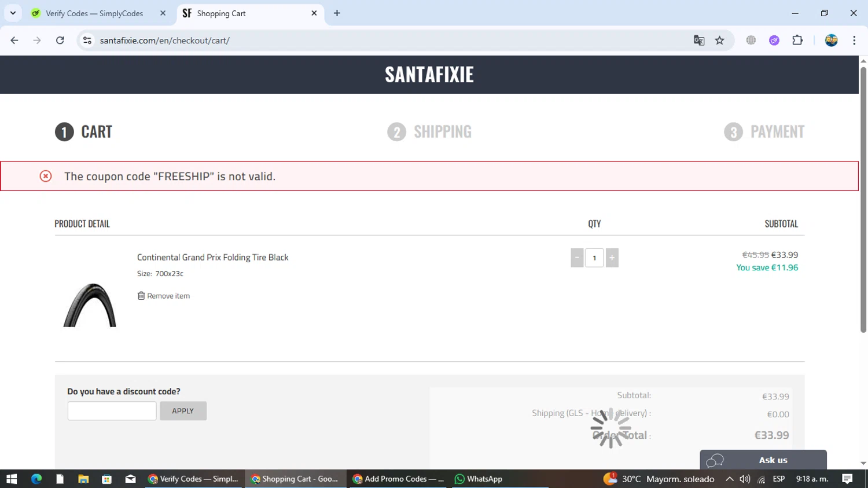
Task: Open weather widget showing 30°C
Action: tap(659, 479)
